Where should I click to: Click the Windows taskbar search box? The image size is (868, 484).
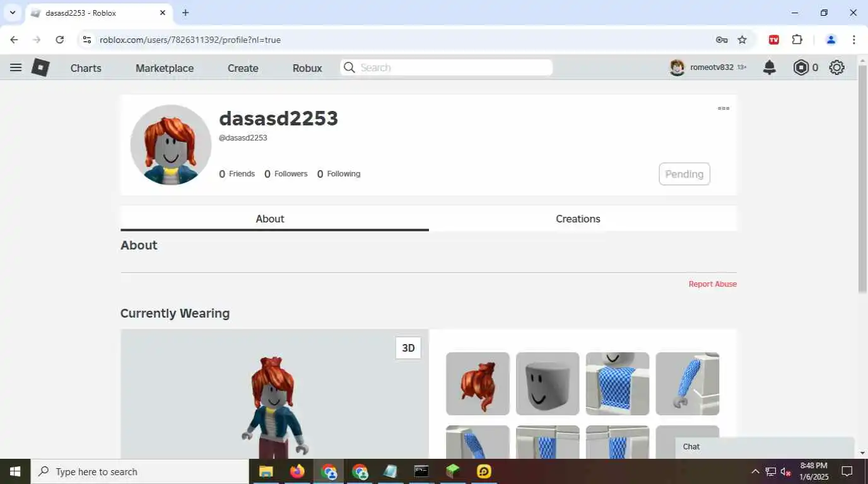[139, 471]
